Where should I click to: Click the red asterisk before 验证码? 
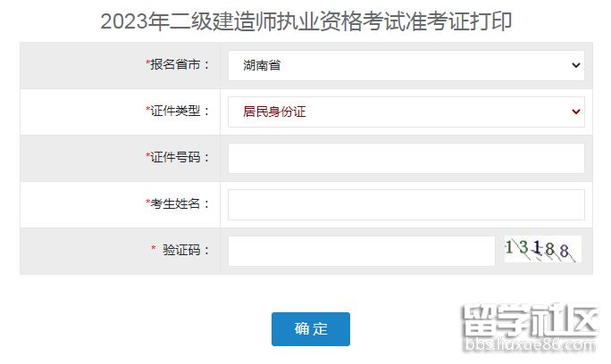(x=153, y=248)
